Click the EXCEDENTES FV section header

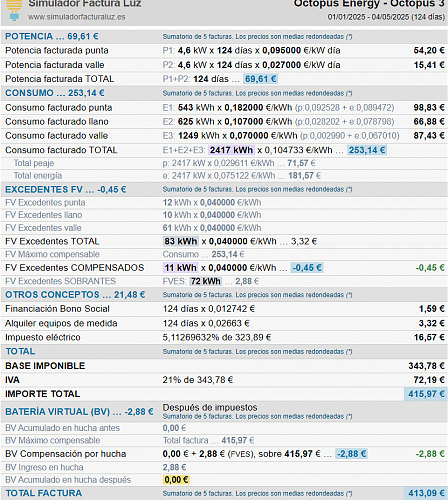coord(66,190)
